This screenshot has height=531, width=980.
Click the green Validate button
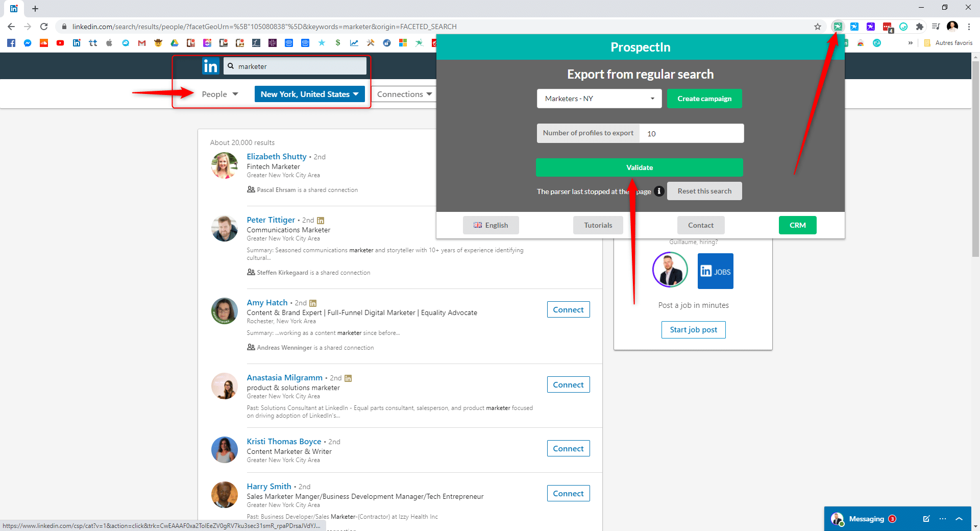tap(640, 167)
